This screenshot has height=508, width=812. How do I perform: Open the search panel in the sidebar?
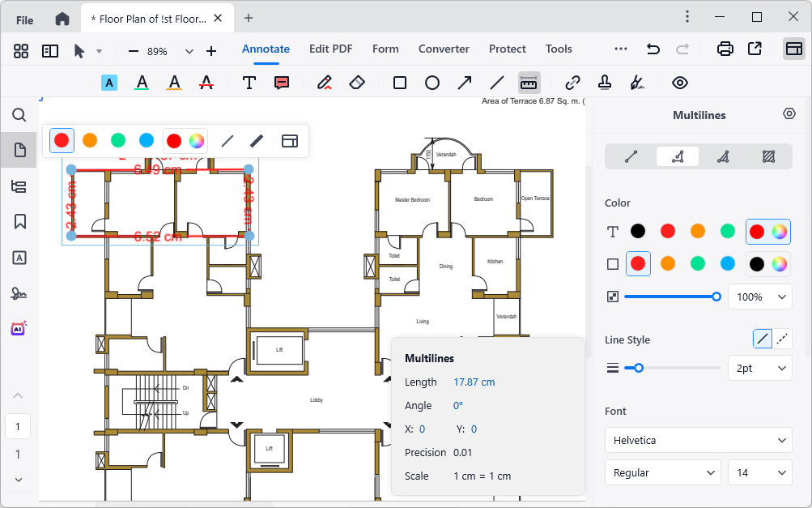(19, 115)
